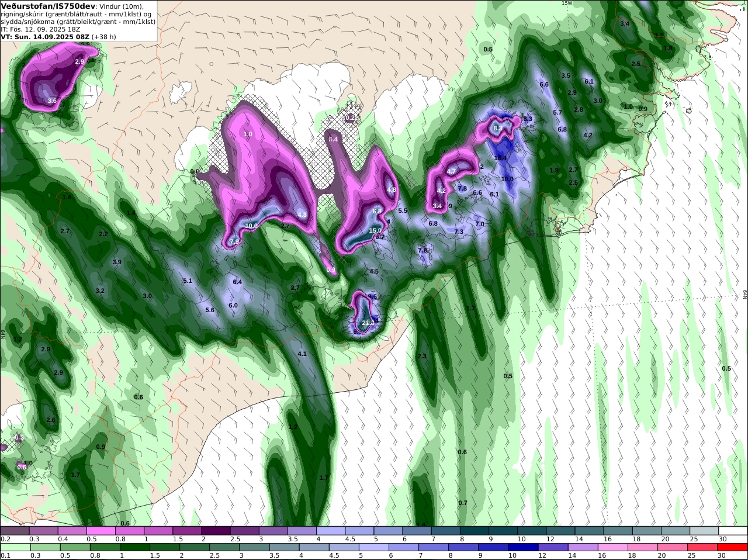Click the precipitation value '1.9' on the map
This screenshot has width=748, height=560.
tap(555, 170)
